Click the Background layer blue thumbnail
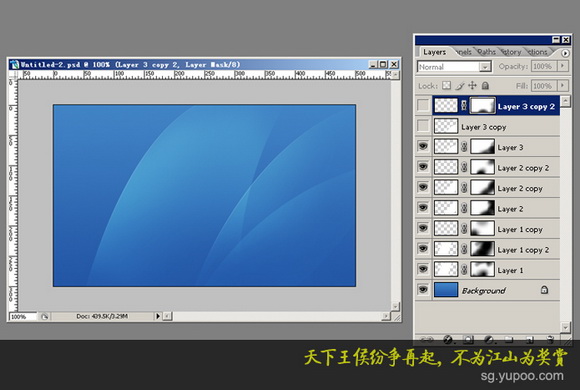 pos(445,290)
